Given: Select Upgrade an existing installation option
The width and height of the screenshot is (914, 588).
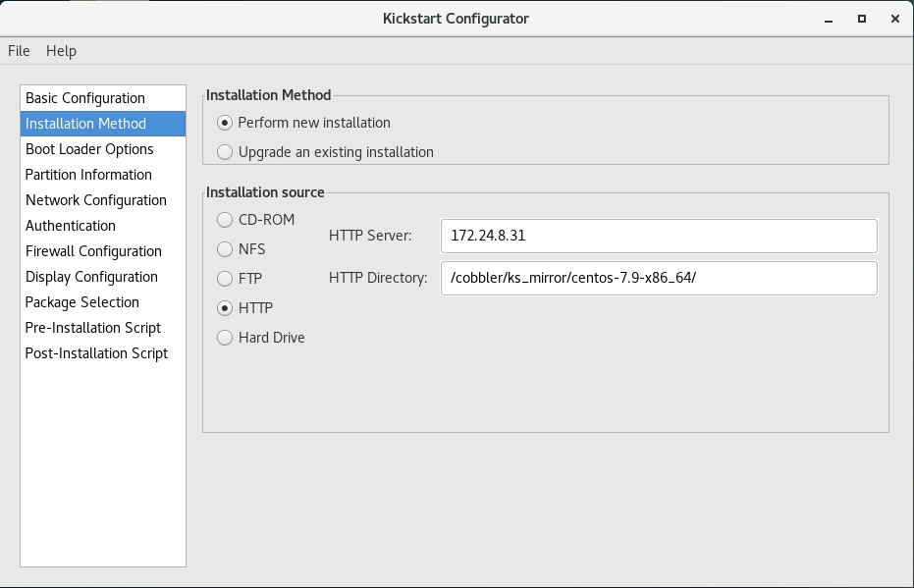Looking at the screenshot, I should point(226,152).
